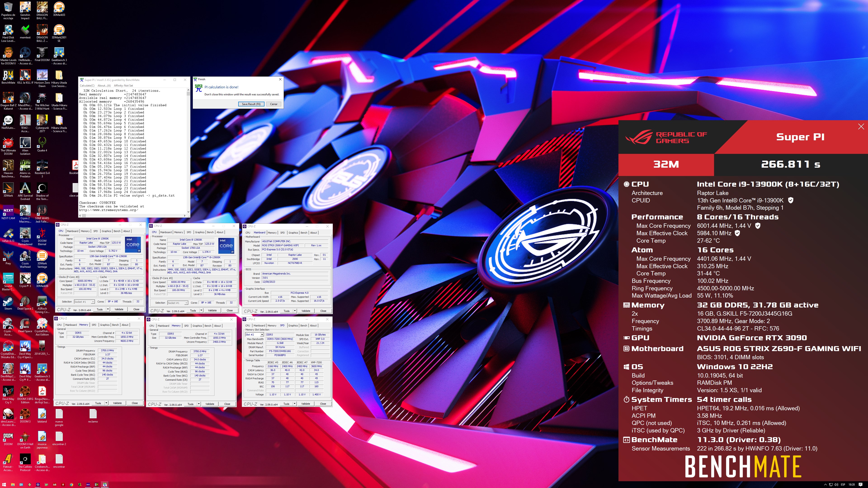Expand the Slot #2 memory slot dropdown
This screenshot has height=488, width=868.
click(262, 335)
